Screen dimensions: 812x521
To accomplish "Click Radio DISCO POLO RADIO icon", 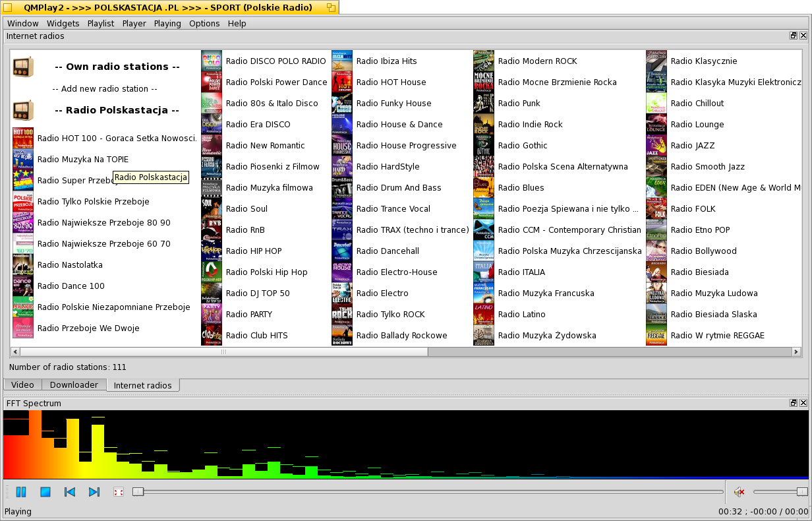I will tap(212, 61).
